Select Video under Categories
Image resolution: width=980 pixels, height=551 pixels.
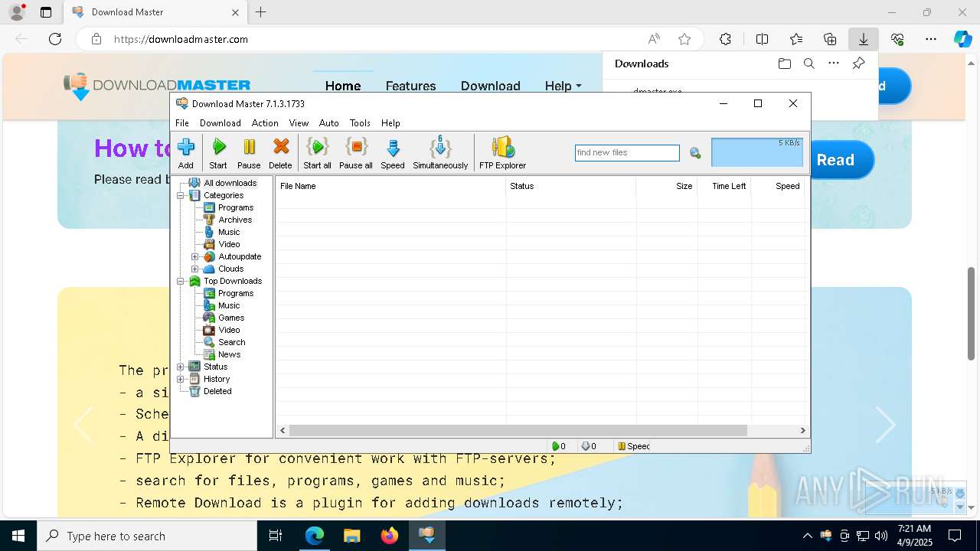[229, 244]
